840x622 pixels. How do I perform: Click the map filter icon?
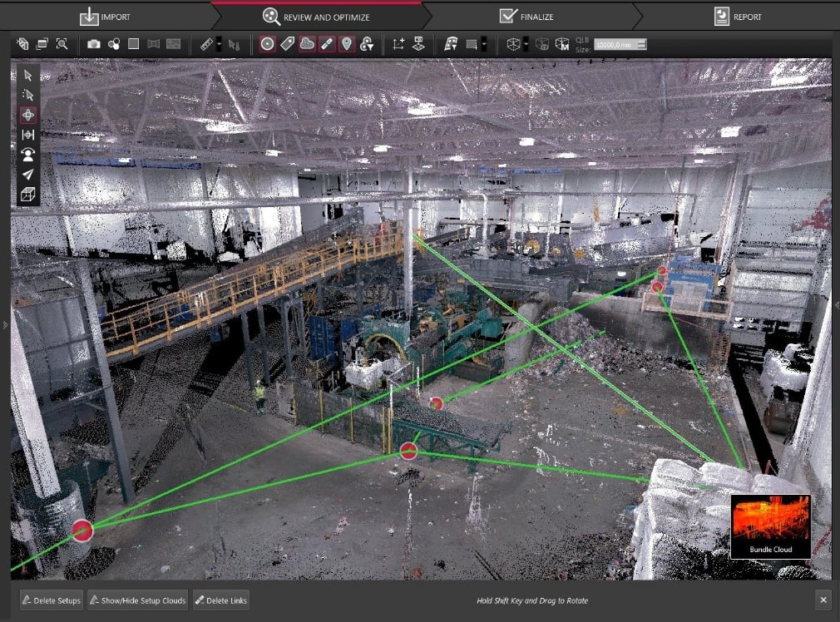tap(451, 44)
